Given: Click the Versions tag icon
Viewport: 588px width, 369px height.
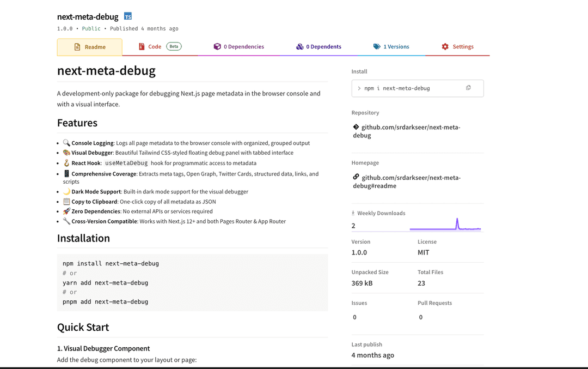Looking at the screenshot, I should (x=377, y=47).
